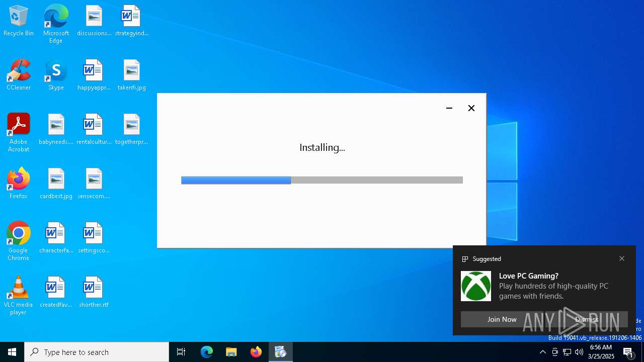This screenshot has height=362, width=644.
Task: Open the network status tray icon
Action: [567, 352]
